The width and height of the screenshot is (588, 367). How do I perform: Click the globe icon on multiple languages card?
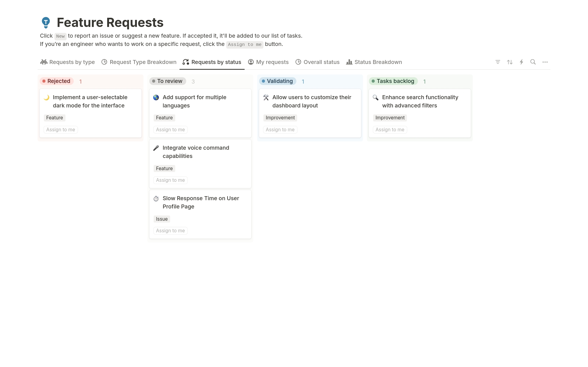[x=156, y=98]
